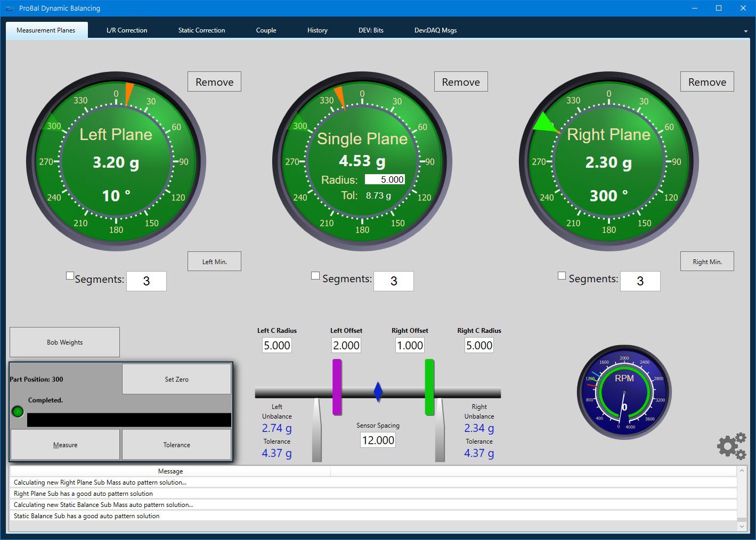This screenshot has height=540, width=756.
Task: Click the Left C Radius field
Action: (277, 345)
